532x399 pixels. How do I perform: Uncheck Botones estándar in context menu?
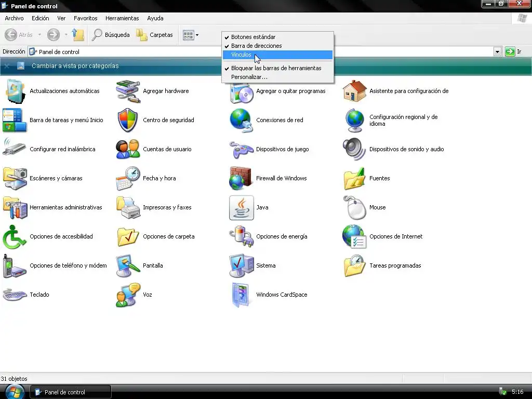[277, 37]
